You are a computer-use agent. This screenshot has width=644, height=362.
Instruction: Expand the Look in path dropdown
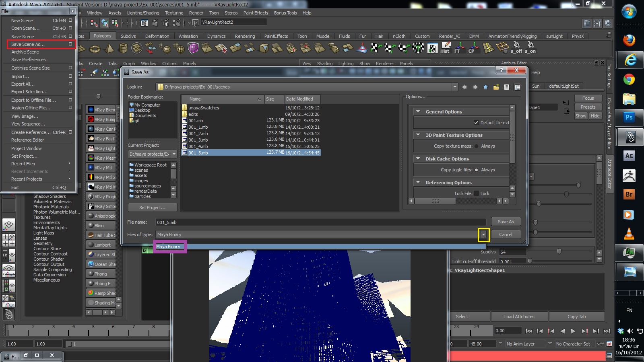click(x=454, y=87)
